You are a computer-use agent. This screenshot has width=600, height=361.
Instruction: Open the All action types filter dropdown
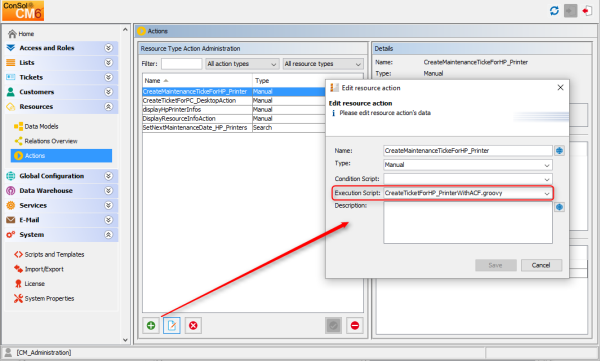coord(242,64)
